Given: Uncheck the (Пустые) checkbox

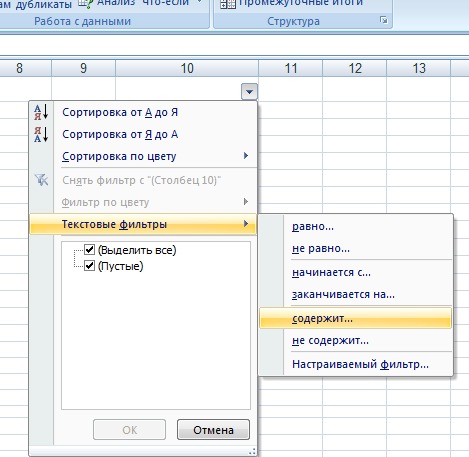Looking at the screenshot, I should point(89,266).
